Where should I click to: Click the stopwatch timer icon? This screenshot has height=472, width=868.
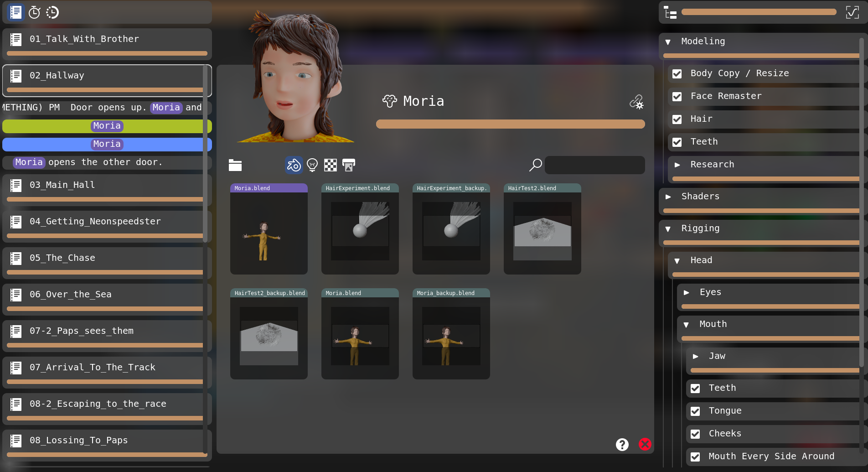pyautogui.click(x=35, y=12)
